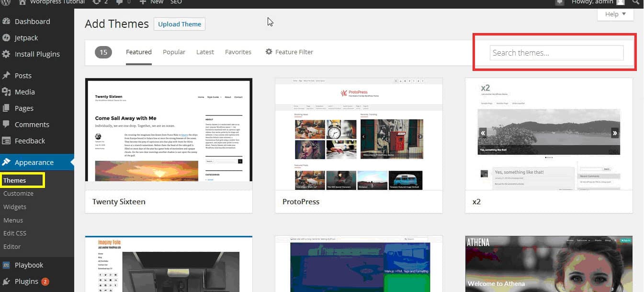Click the Feature Filter gear icon
644x292 pixels.
coord(268,52)
